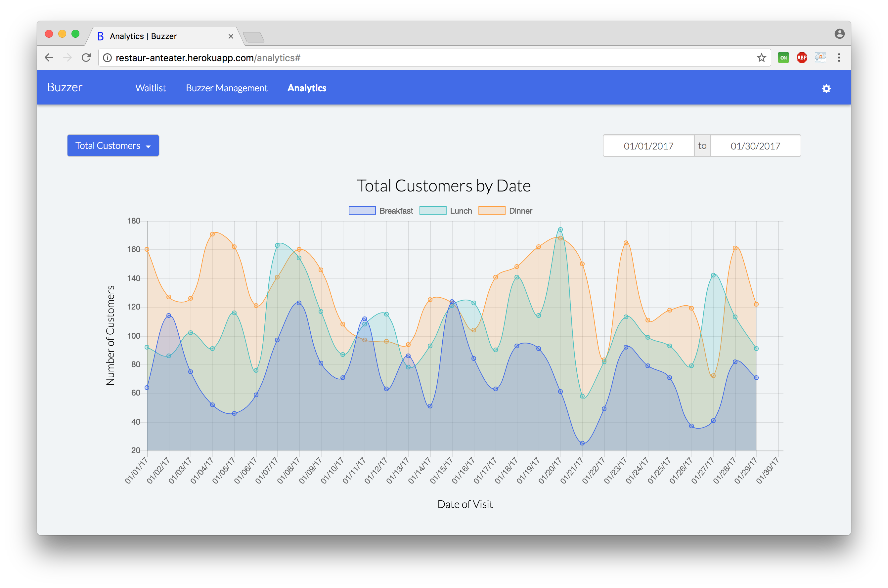
Task: Click the Lunch legend label
Action: [461, 211]
